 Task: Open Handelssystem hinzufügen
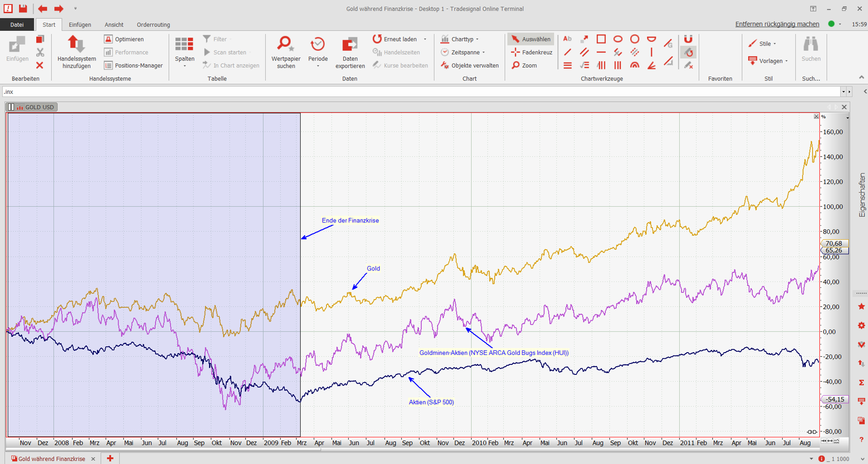(x=77, y=52)
